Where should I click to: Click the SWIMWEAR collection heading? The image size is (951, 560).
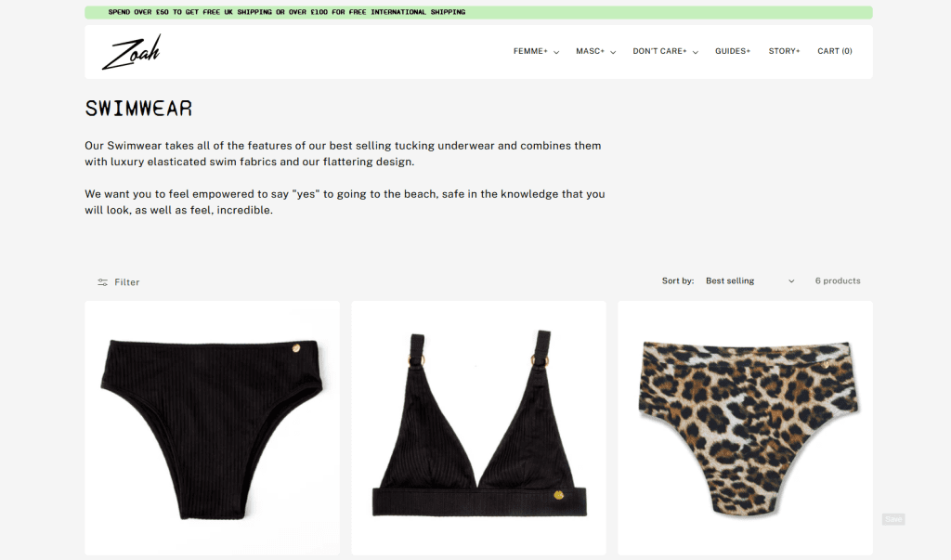click(139, 109)
